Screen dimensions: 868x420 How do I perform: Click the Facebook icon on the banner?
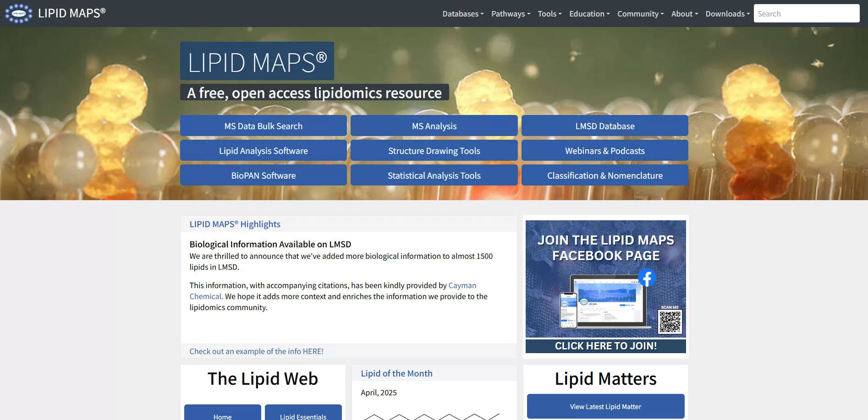point(647,277)
